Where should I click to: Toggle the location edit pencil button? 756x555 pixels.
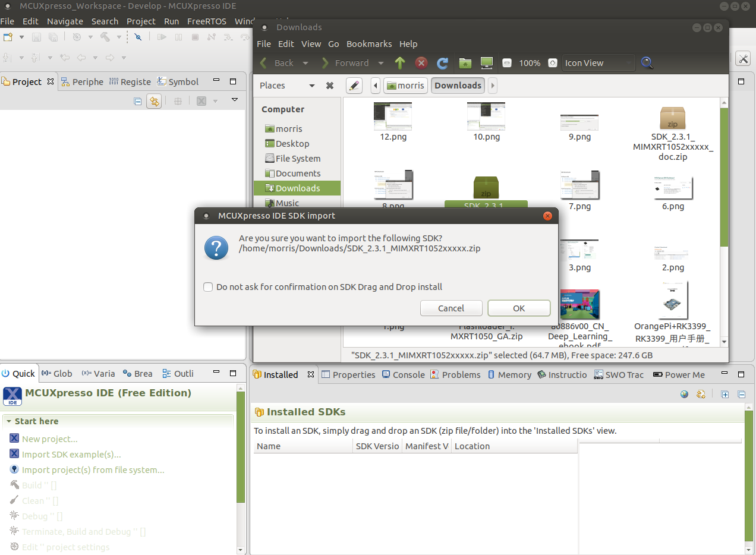[354, 86]
